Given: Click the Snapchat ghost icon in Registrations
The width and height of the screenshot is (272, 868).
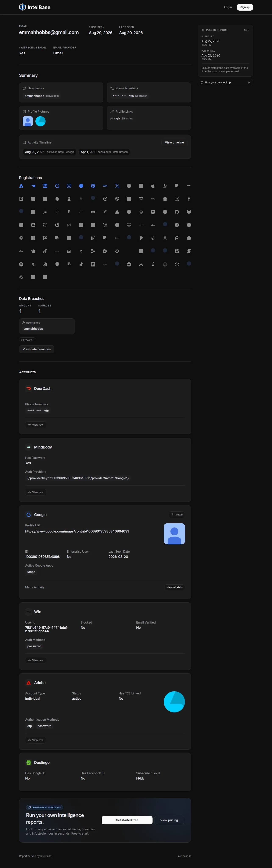Looking at the screenshot, I should click(57, 199).
